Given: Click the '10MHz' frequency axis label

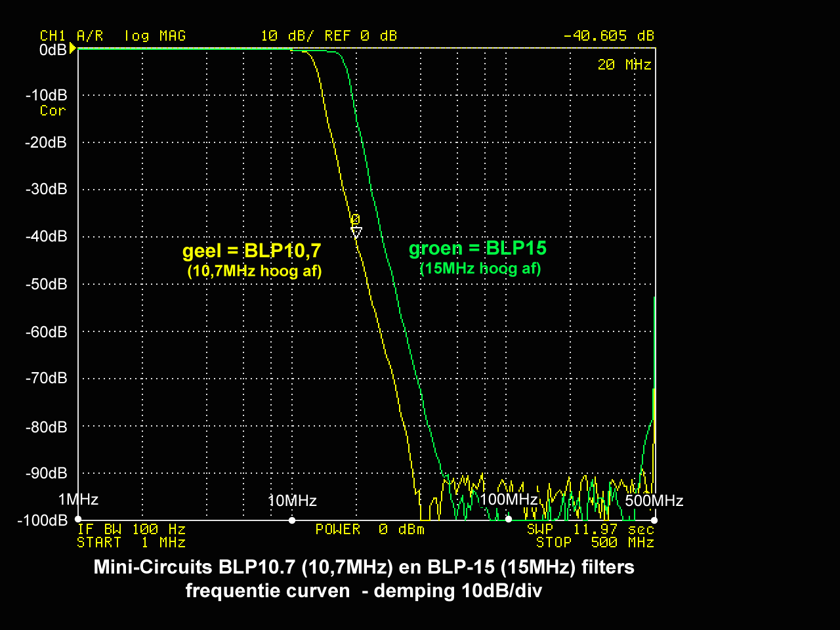Looking at the screenshot, I should pos(292,501).
